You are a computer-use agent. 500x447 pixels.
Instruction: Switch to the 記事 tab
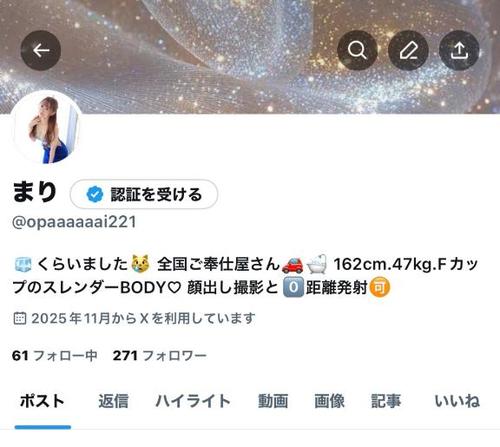pos(386,401)
